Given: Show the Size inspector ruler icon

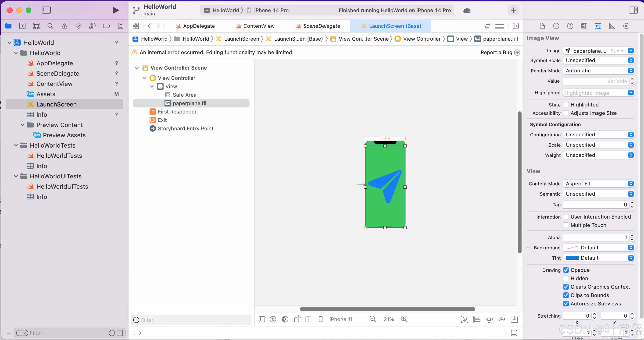Looking at the screenshot, I should click(x=612, y=26).
